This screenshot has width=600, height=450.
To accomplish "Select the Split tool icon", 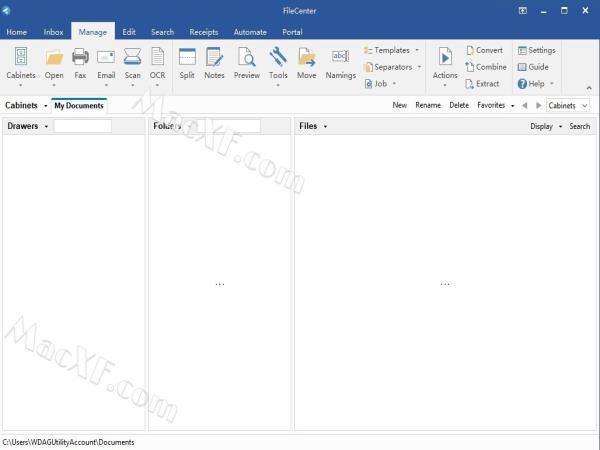I will 187,57.
